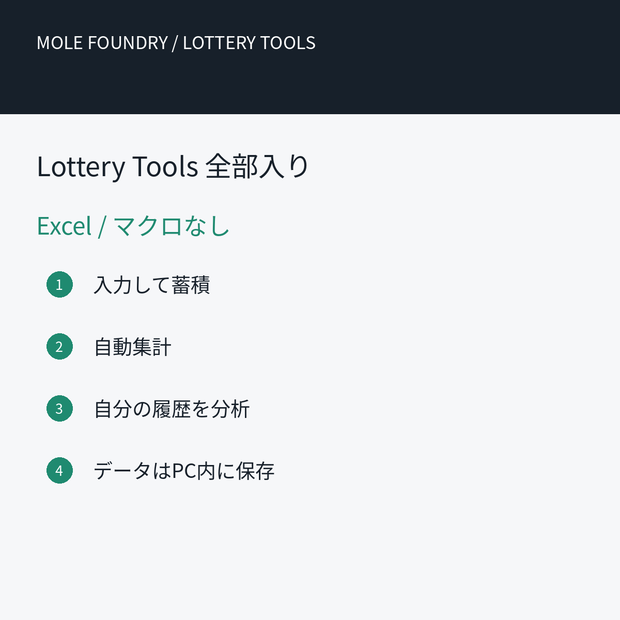
Task: Click the green number 1 badge
Action: click(x=59, y=284)
